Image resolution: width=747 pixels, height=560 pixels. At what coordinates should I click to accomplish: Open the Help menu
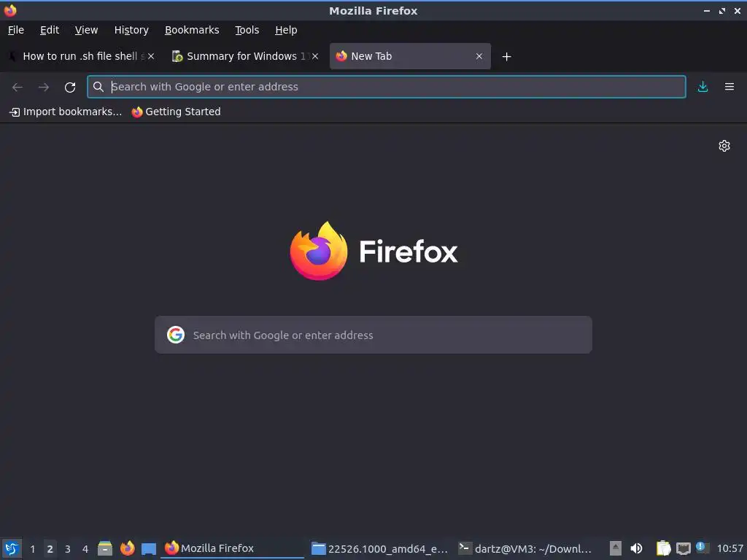(x=286, y=30)
